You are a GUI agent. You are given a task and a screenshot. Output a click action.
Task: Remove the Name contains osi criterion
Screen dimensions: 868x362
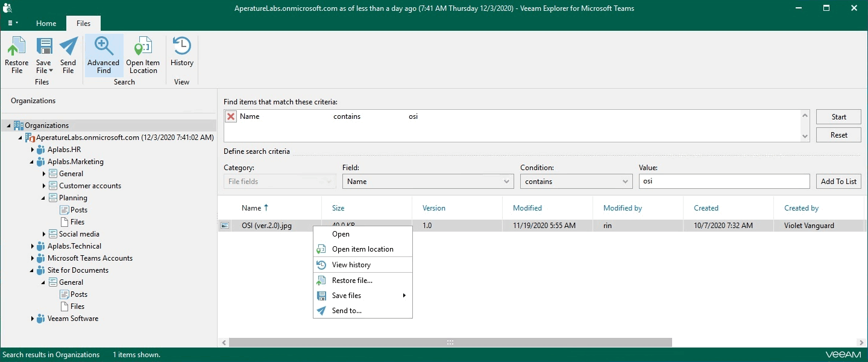pos(231,117)
